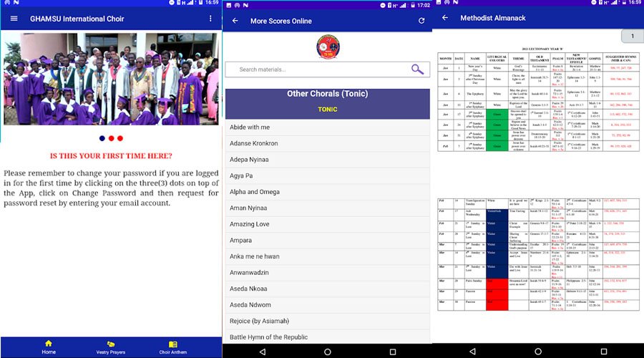Tap the Methodist Almanack title

(x=493, y=18)
